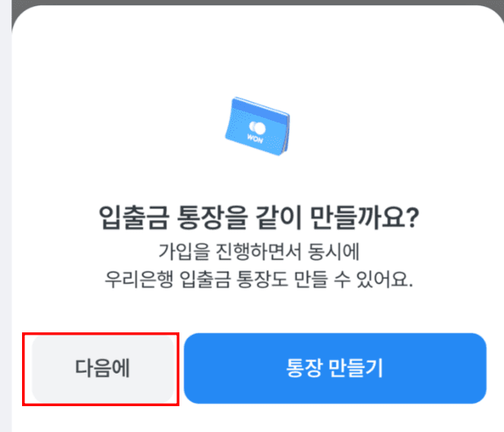Click the word '우리은행' in the description
The height and width of the screenshot is (432, 504).
pos(139,279)
